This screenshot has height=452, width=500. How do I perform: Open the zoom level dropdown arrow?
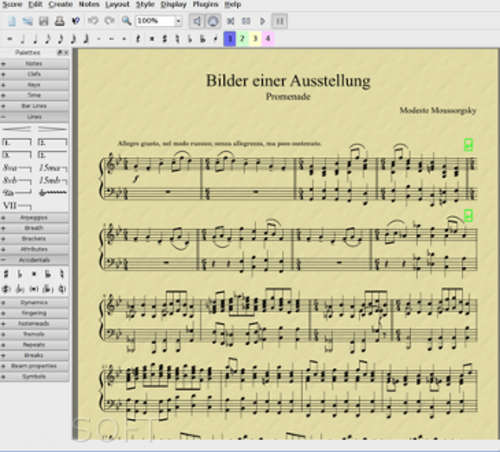click(x=179, y=21)
